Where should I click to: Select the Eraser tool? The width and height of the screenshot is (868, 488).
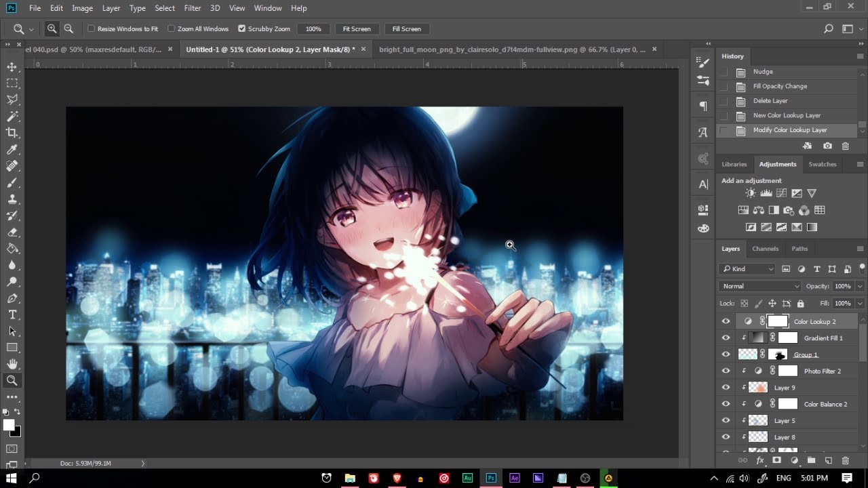pos(12,232)
